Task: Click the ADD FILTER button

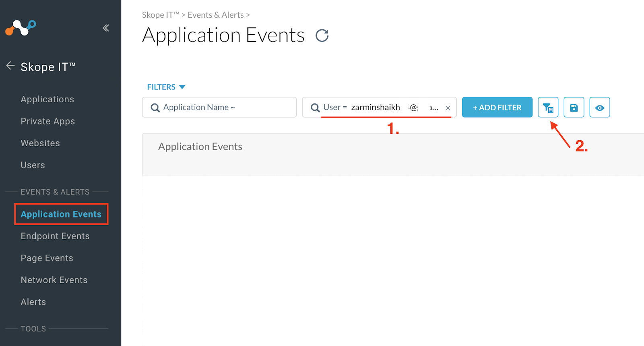Action: coord(497,107)
